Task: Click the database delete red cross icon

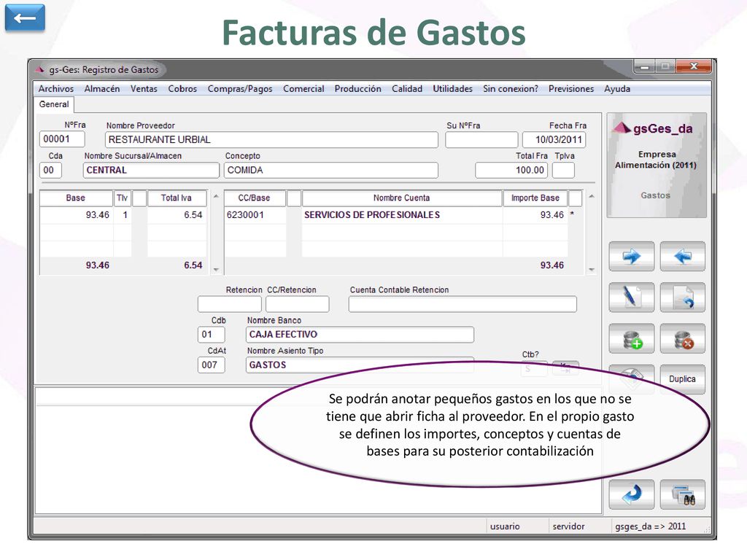Action: click(683, 339)
